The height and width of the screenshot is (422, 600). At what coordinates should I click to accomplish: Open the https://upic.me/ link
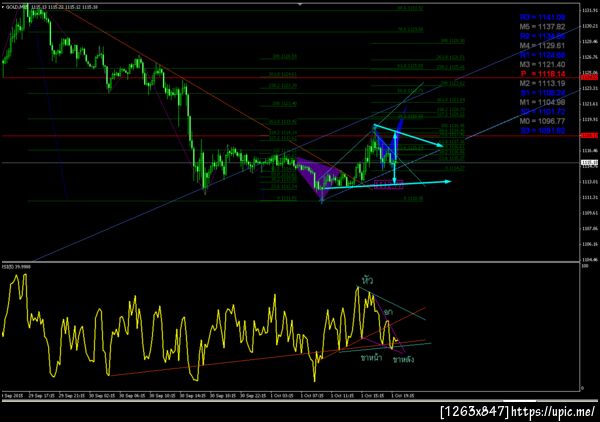tap(553, 412)
